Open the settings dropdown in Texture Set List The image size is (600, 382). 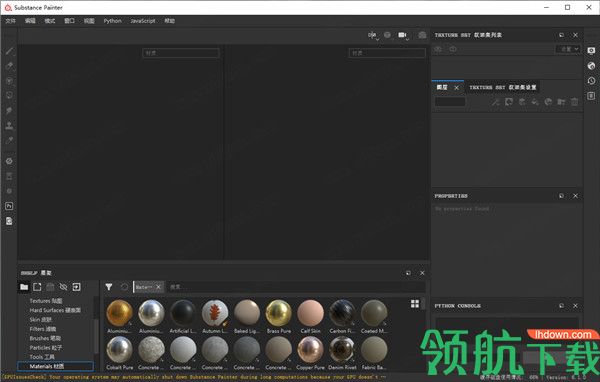(x=568, y=49)
